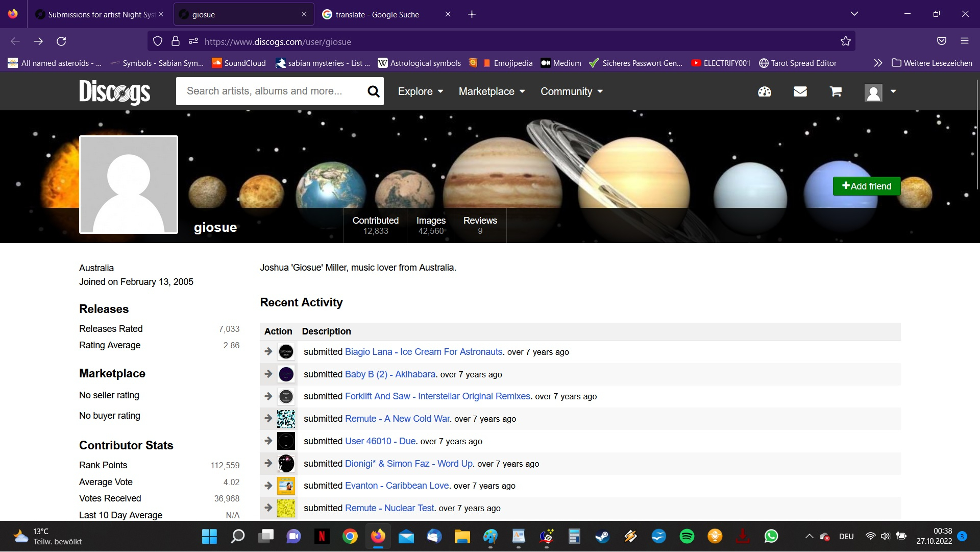Click the Remute New Cold War thumbnail
This screenshot has height=552, width=980.
286,419
